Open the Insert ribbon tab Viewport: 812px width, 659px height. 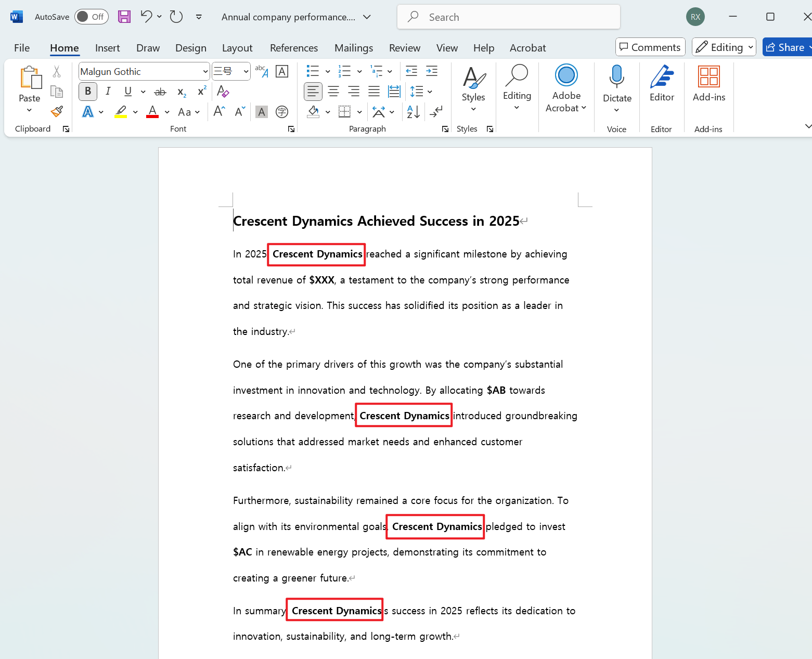[x=107, y=48]
